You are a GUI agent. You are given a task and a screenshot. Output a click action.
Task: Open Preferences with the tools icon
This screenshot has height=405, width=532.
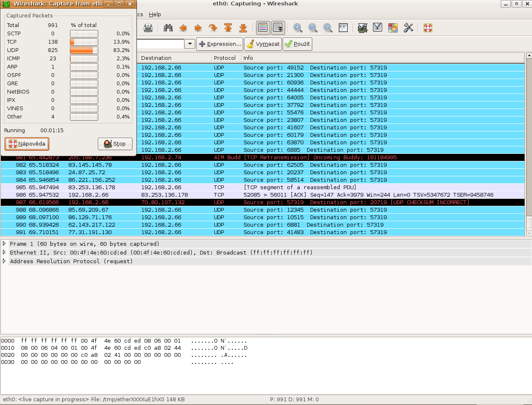[408, 28]
